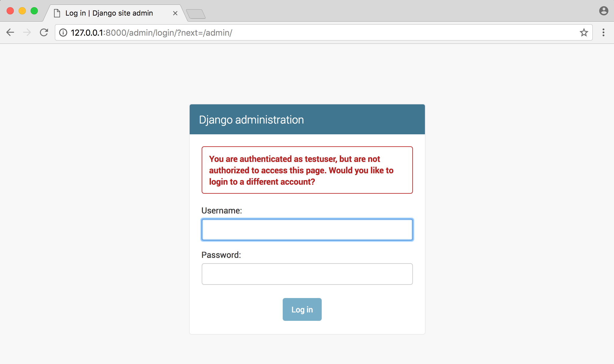Click the page icon on the tab
614x364 pixels.
tap(57, 13)
